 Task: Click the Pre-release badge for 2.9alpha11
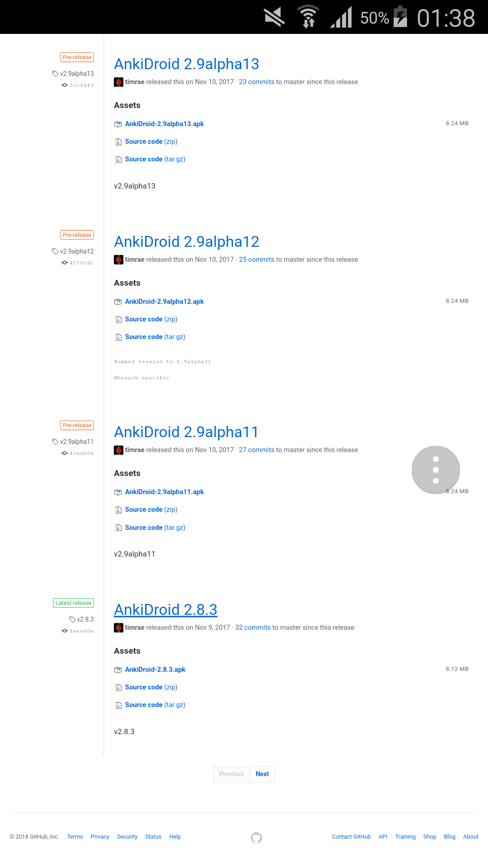click(77, 425)
